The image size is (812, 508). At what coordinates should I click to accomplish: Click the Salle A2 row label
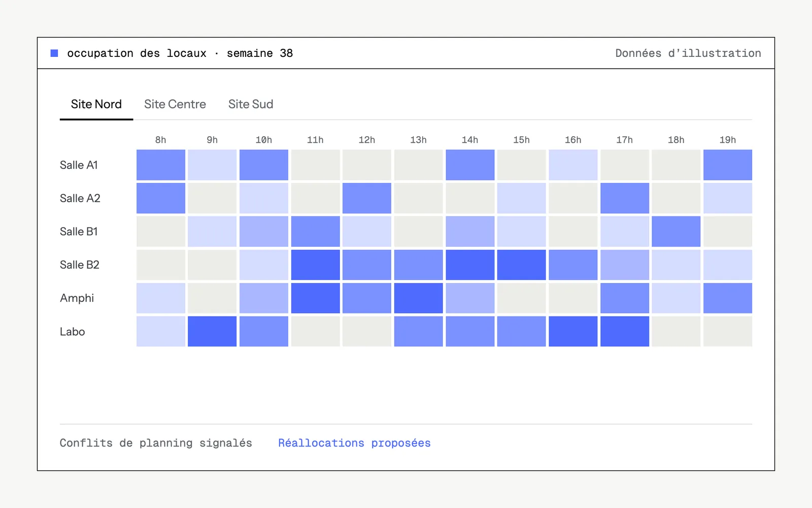[x=80, y=198]
